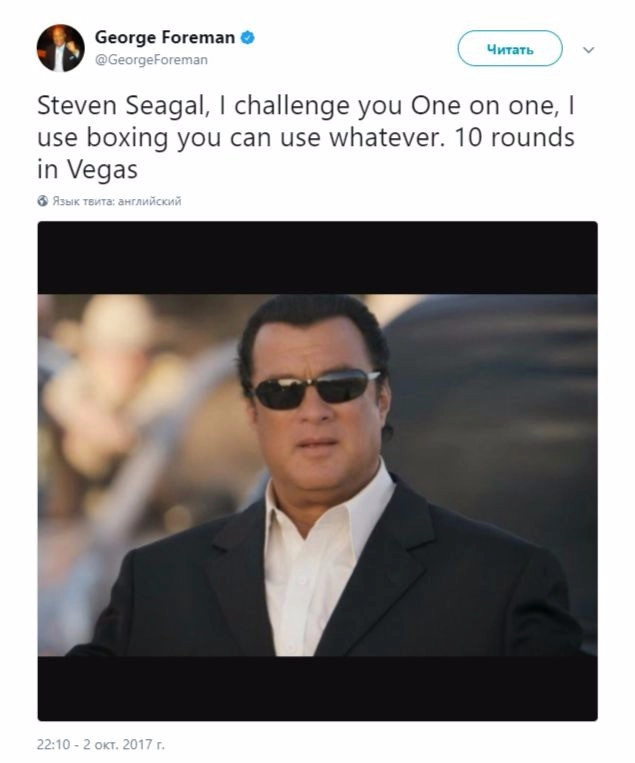The image size is (635, 763).
Task: Click the '2017 г.' year in timestamp
Action: point(144,745)
